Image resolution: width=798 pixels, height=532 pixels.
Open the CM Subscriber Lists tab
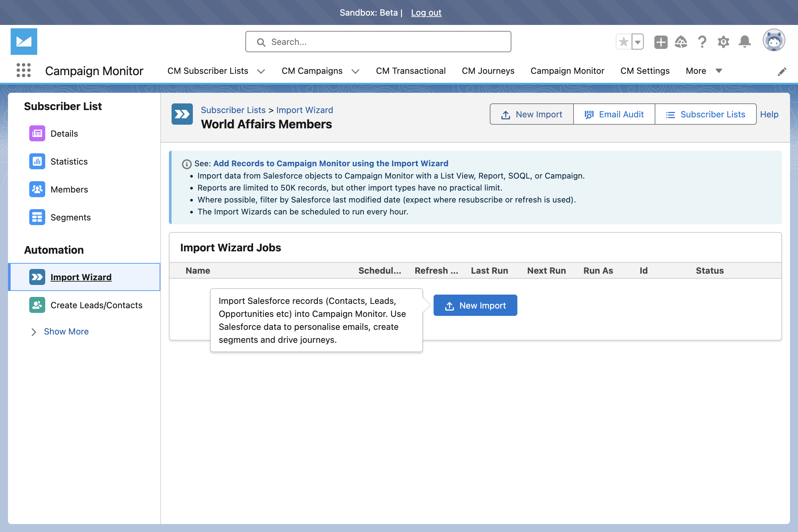click(207, 71)
